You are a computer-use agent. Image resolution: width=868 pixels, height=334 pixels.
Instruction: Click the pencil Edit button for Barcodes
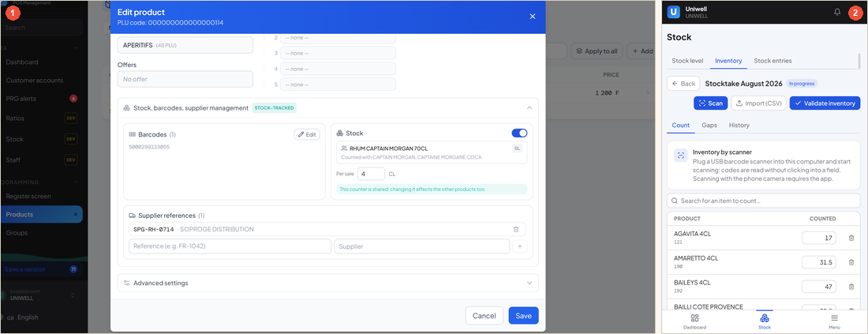point(307,134)
